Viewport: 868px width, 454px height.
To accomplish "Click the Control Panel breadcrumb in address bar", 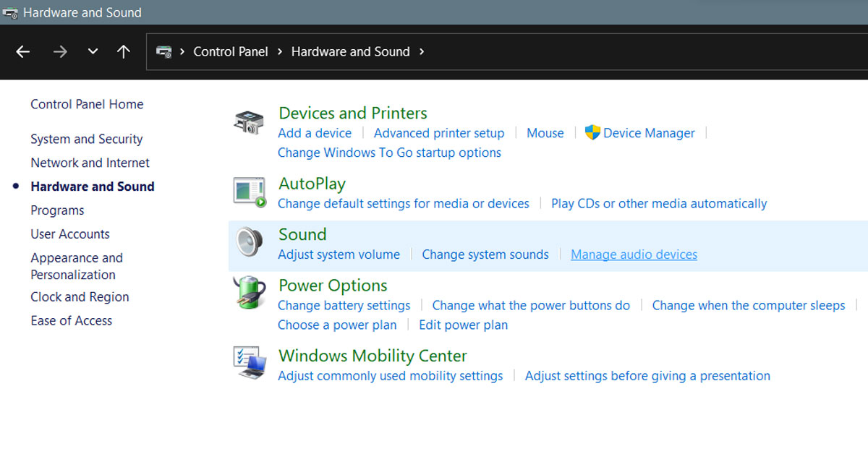I will pyautogui.click(x=230, y=52).
